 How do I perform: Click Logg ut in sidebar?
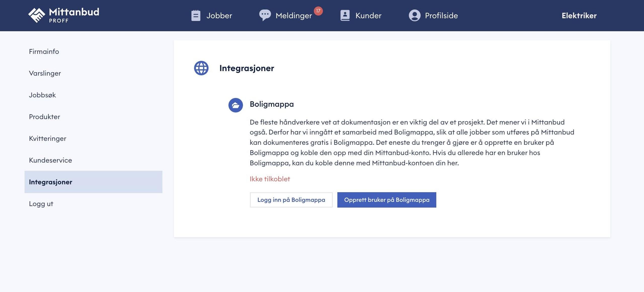(x=41, y=204)
